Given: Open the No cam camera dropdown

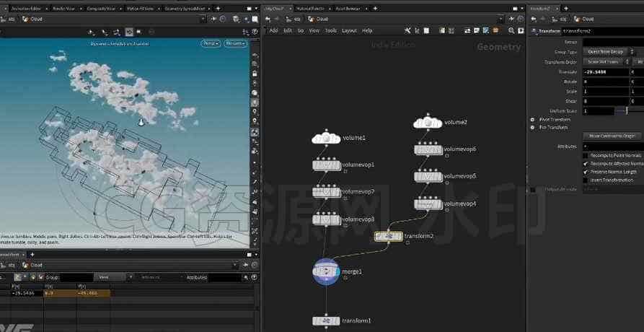Looking at the screenshot, I should (235, 43).
